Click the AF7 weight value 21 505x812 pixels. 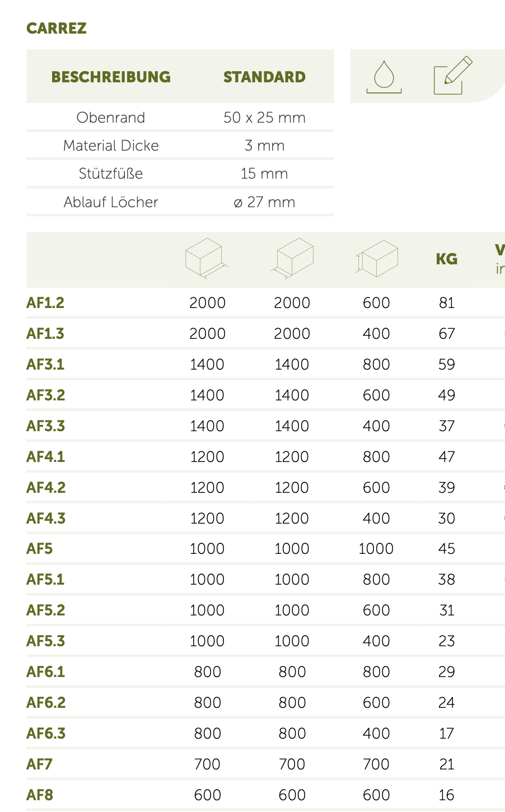[x=447, y=764]
